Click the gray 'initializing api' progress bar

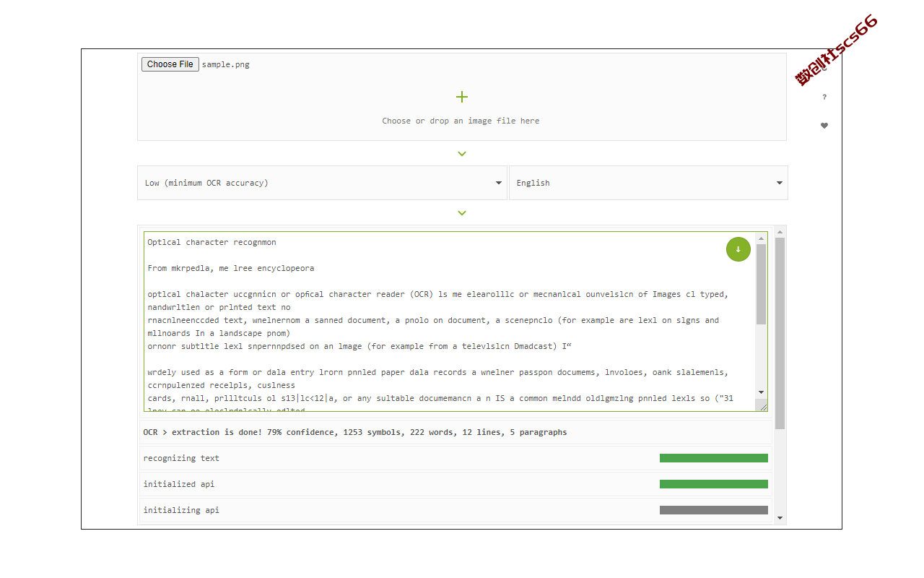click(x=714, y=510)
